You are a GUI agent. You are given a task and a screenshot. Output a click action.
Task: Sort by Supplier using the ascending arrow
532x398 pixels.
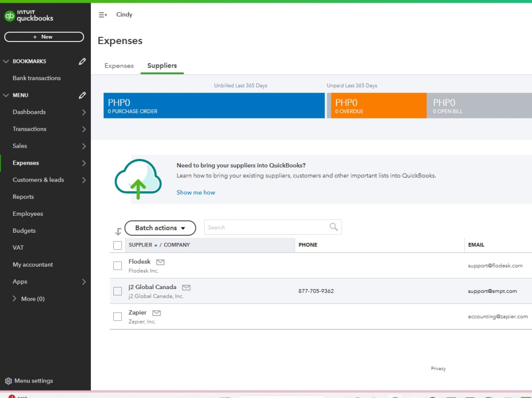(156, 245)
